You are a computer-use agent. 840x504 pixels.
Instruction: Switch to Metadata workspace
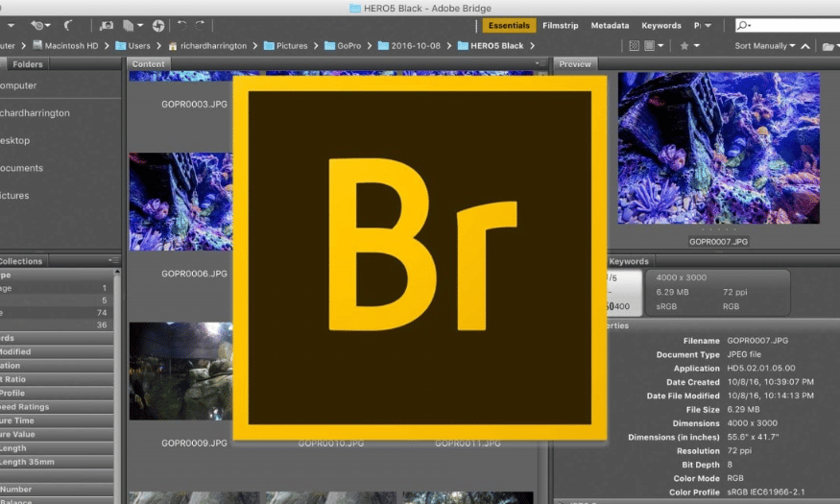pyautogui.click(x=610, y=25)
